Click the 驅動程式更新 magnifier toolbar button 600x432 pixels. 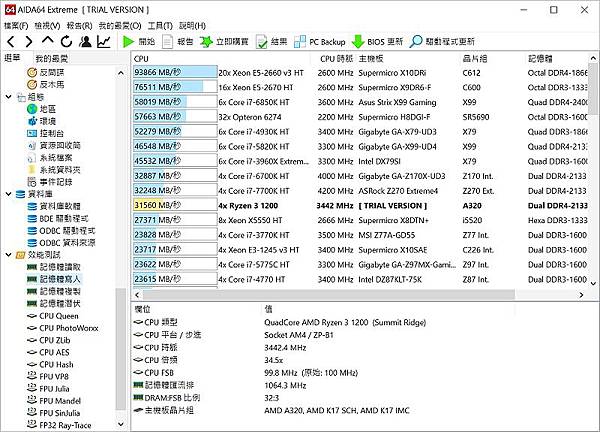[442, 41]
